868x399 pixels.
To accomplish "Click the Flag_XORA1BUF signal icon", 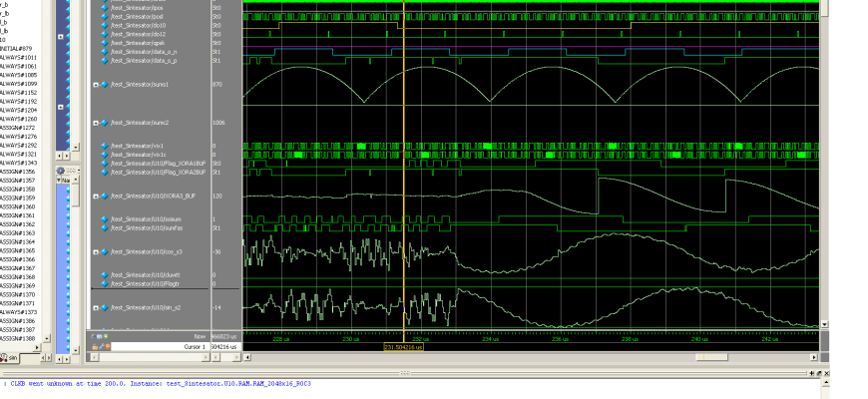I will [104, 164].
